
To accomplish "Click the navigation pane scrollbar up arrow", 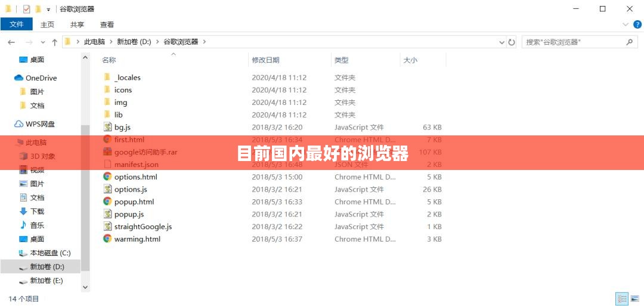I will (x=85, y=58).
